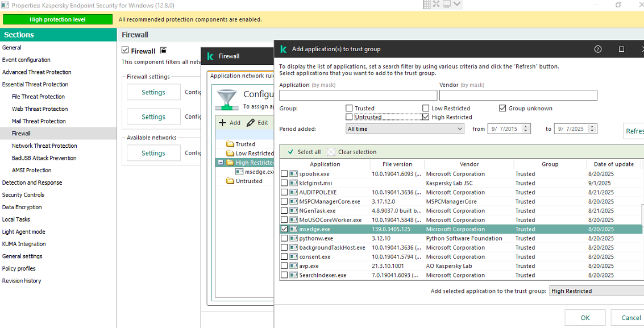This screenshot has height=328, width=644.
Task: Open trust group dropdown showing High Restricted
Action: tap(596, 291)
